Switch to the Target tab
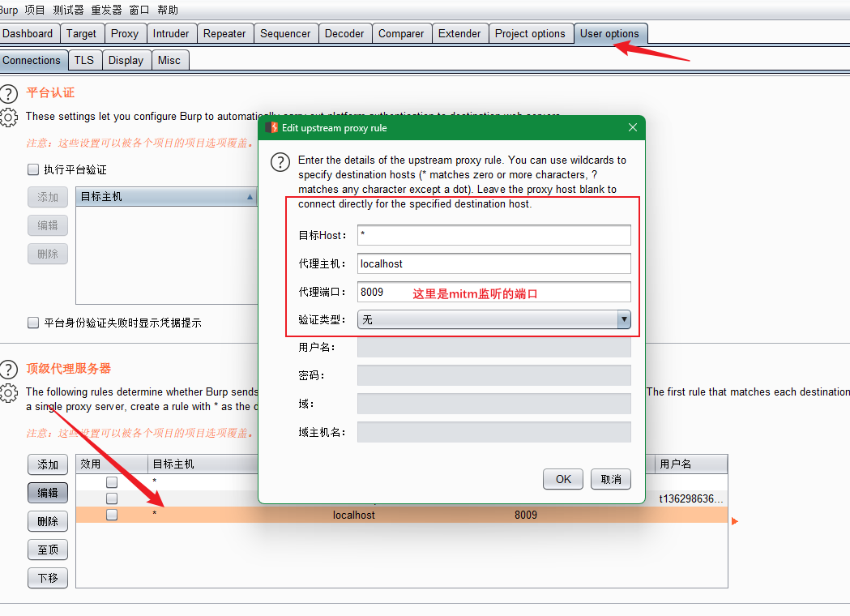The image size is (850, 616). coord(81,33)
